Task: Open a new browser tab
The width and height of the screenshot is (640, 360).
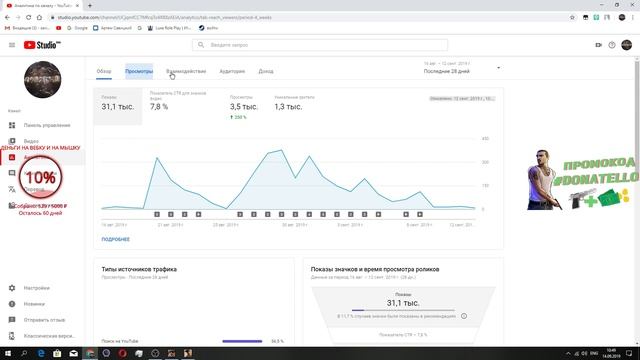Action: pyautogui.click(x=90, y=5)
